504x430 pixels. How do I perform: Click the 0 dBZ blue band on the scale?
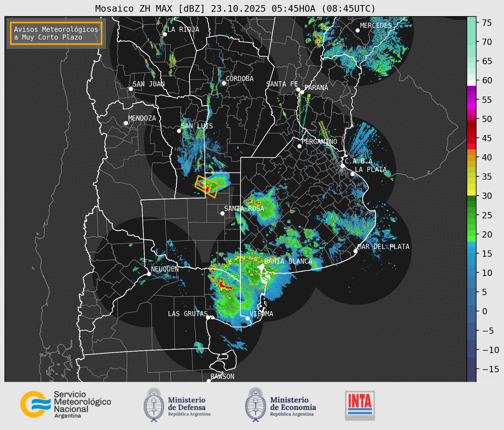[471, 311]
